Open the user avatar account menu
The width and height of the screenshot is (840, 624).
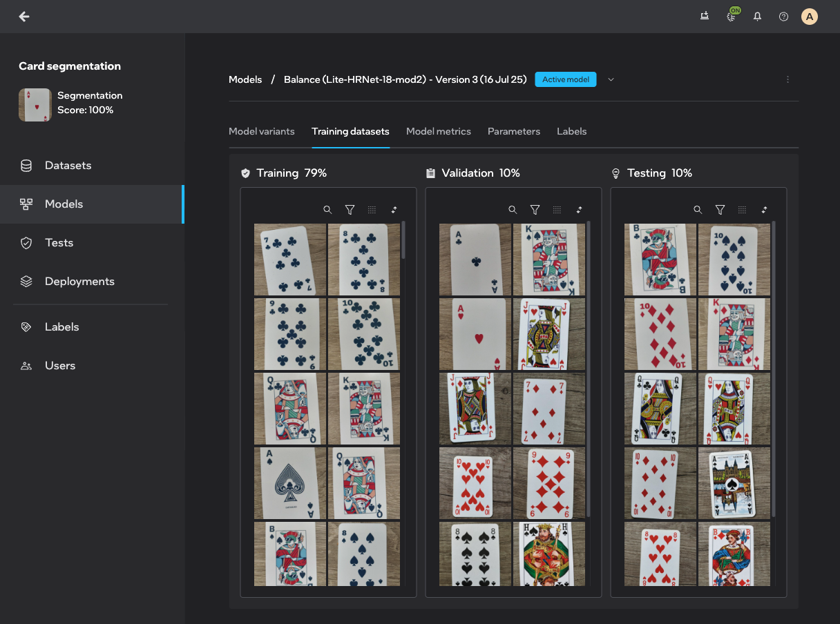[x=810, y=17]
